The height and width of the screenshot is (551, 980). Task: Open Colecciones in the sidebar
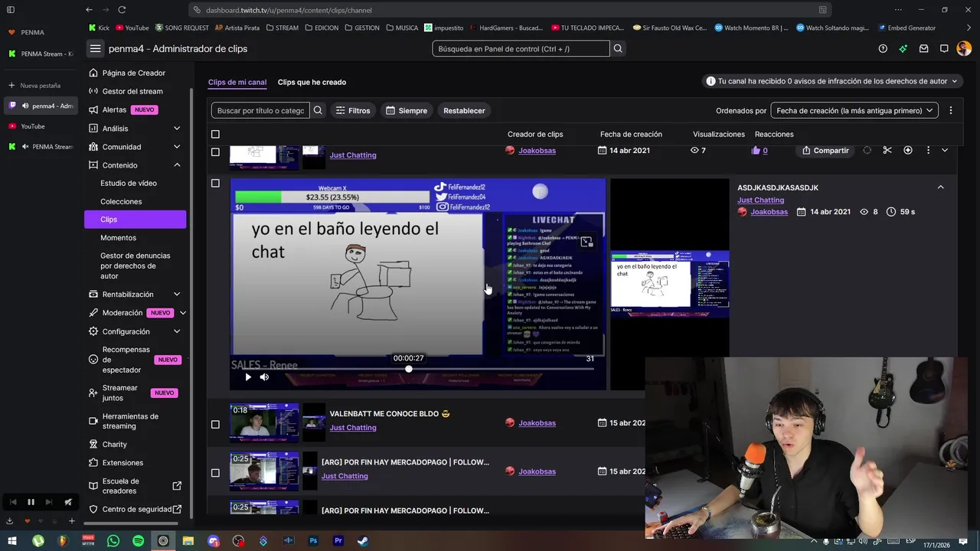coord(121,201)
